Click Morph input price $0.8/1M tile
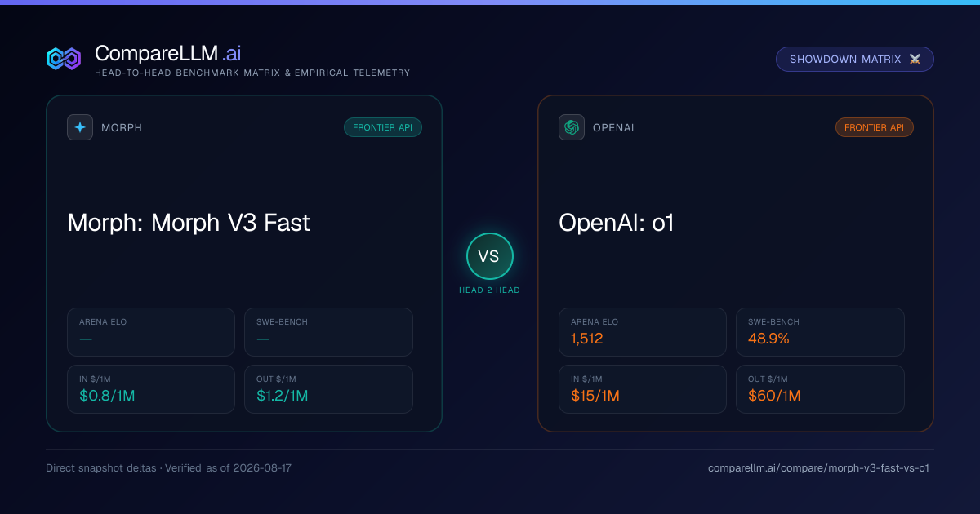 (x=151, y=389)
